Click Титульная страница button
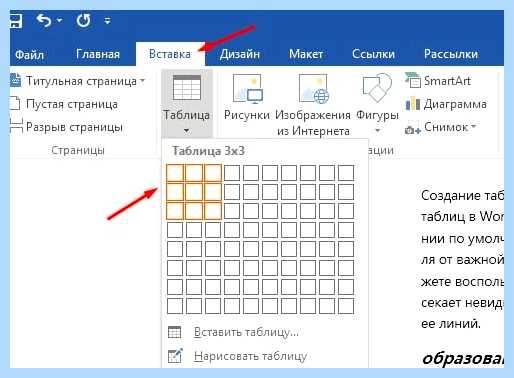This screenshot has width=514, height=378. [81, 81]
